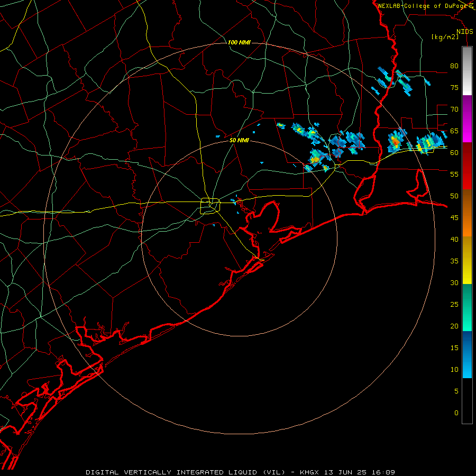Click the scale value 70
Screen dimensions: 476x476
point(454,109)
